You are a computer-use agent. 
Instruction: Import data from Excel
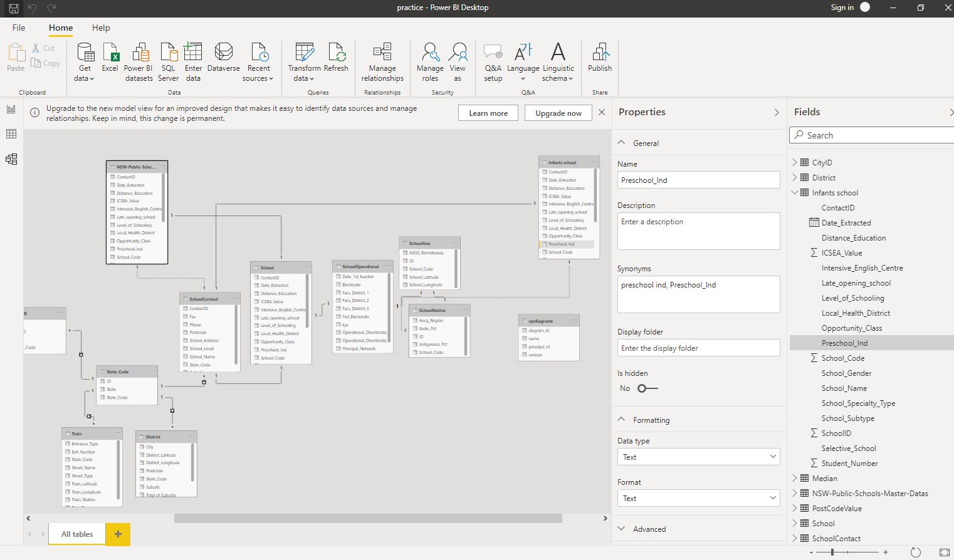tap(110, 58)
